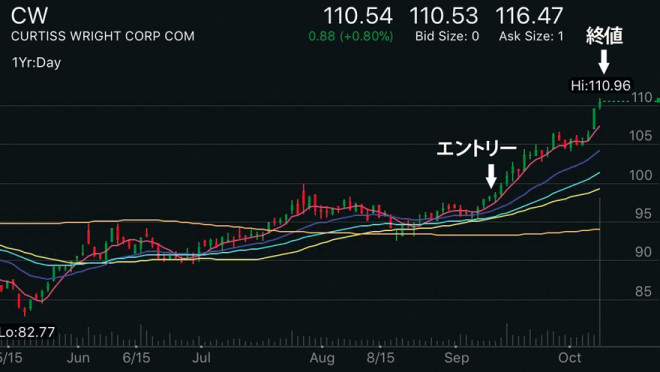The height and width of the screenshot is (372, 660).
Task: Click the CW ticker symbol
Action: [x=29, y=16]
